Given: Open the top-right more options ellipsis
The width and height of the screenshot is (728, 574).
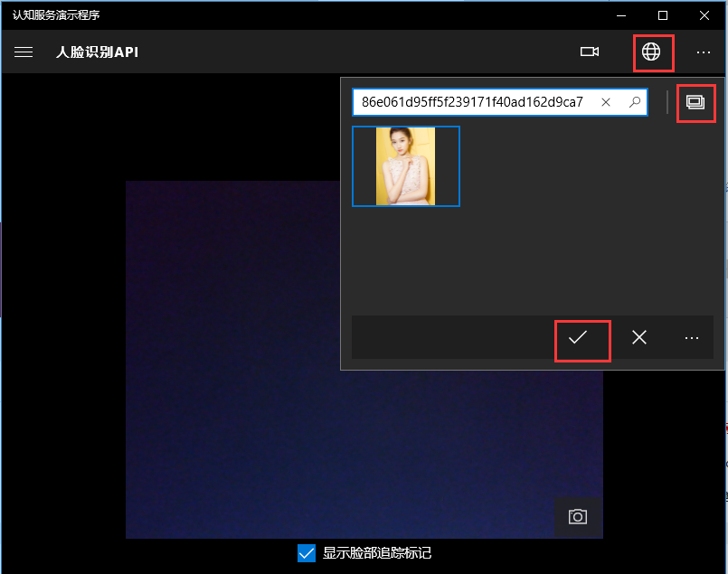Looking at the screenshot, I should pyautogui.click(x=704, y=52).
